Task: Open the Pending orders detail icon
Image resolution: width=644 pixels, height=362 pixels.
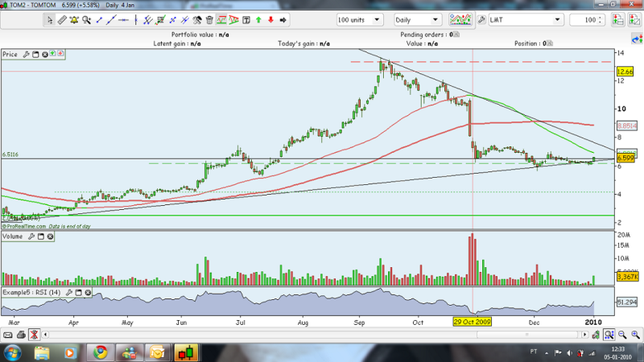Action: [x=456, y=35]
